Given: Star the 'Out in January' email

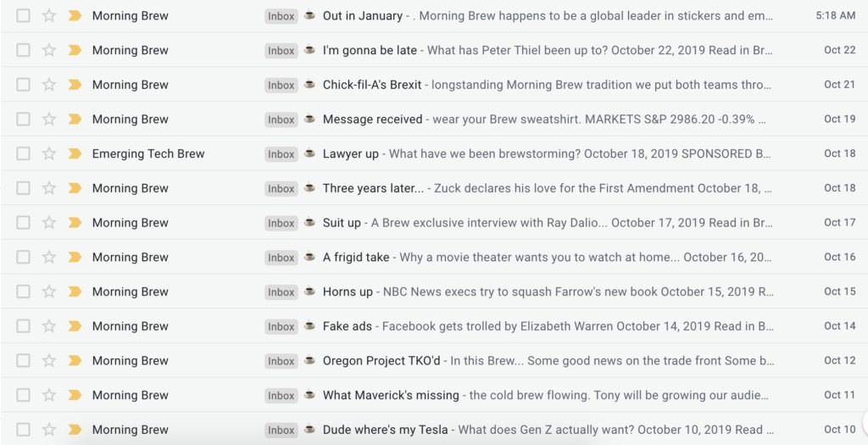Looking at the screenshot, I should coord(49,15).
